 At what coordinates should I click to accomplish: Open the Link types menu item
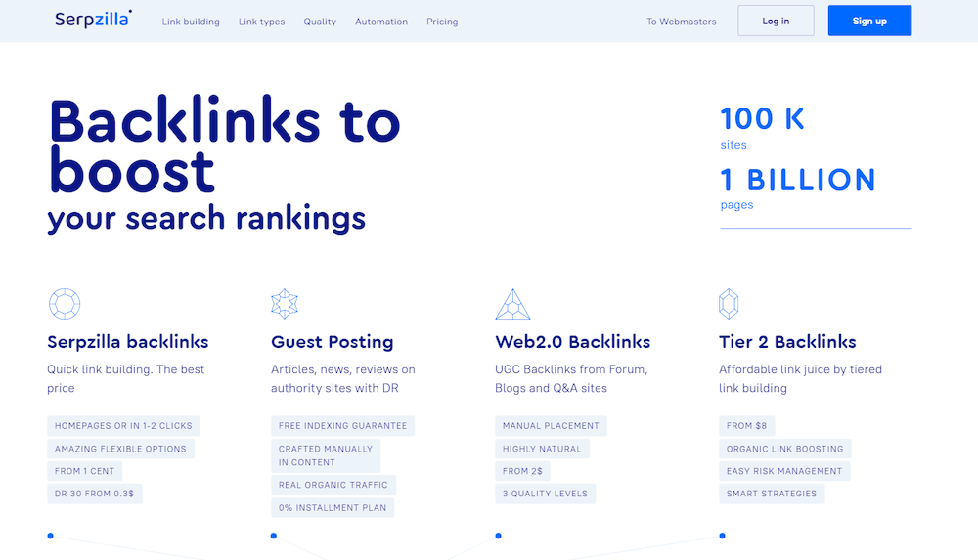(261, 22)
